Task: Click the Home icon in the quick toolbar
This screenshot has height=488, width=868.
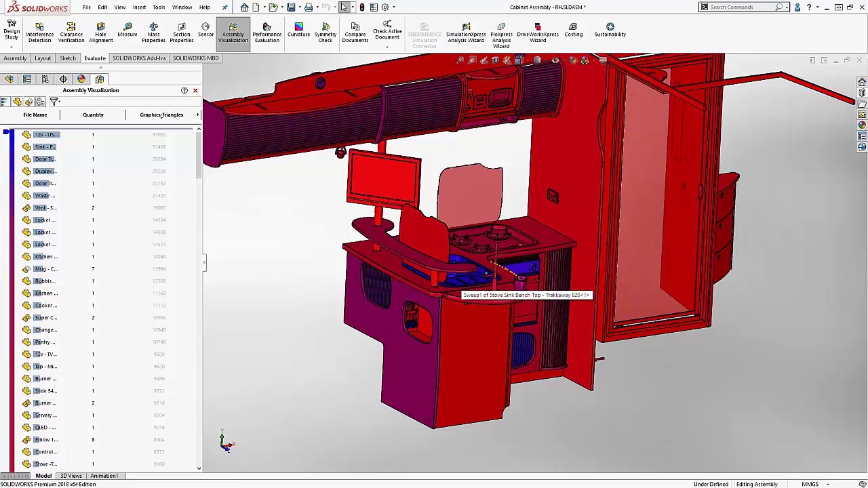Action: point(244,7)
